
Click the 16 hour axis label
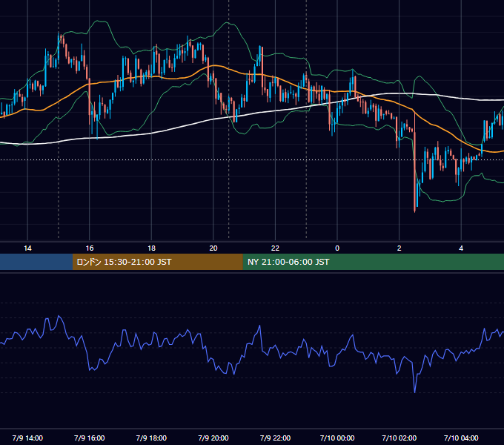pos(90,248)
